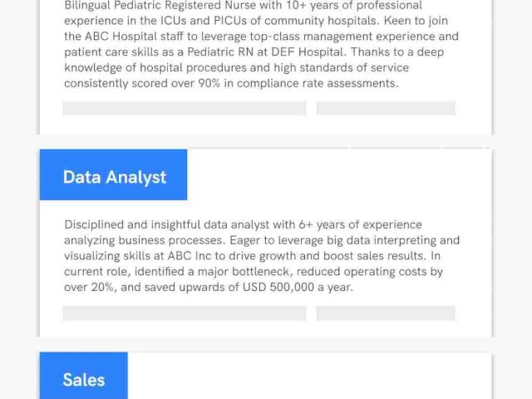Select the Pediatric Nurse summary paragraph
The height and width of the screenshot is (399, 532).
tap(261, 45)
